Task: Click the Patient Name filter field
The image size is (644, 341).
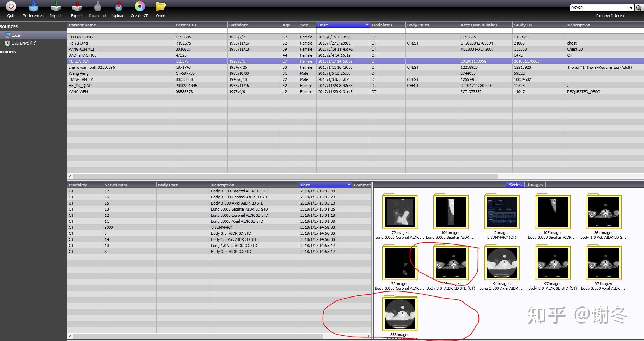Action: pyautogui.click(x=120, y=31)
